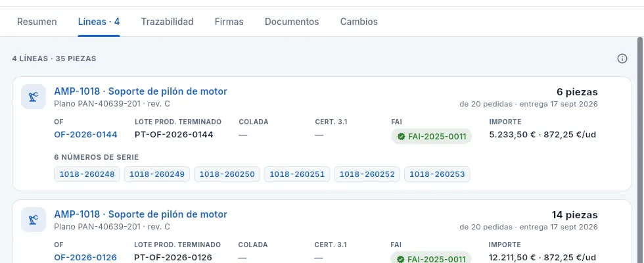Click amount 5.233,50 € · 872,25 €/ud

click(543, 134)
